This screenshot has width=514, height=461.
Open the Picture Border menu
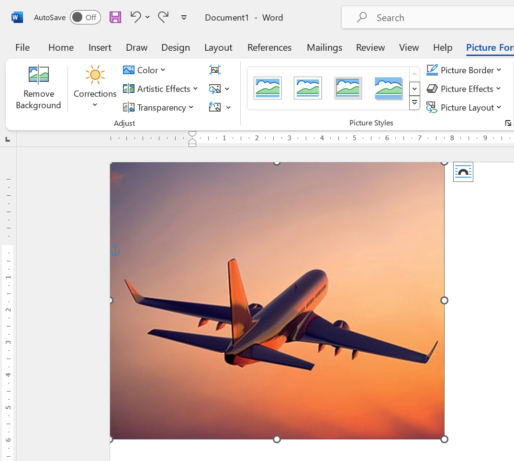[464, 70]
